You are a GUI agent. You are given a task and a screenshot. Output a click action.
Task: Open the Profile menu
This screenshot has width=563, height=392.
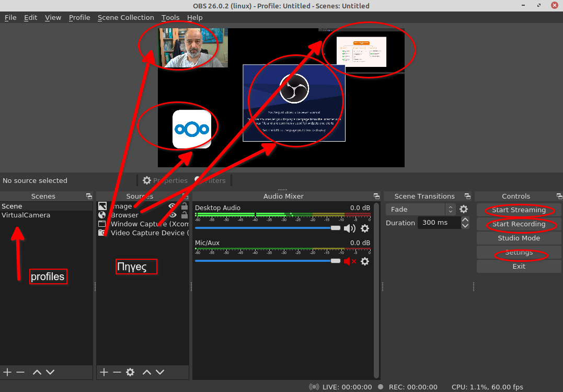pyautogui.click(x=79, y=18)
